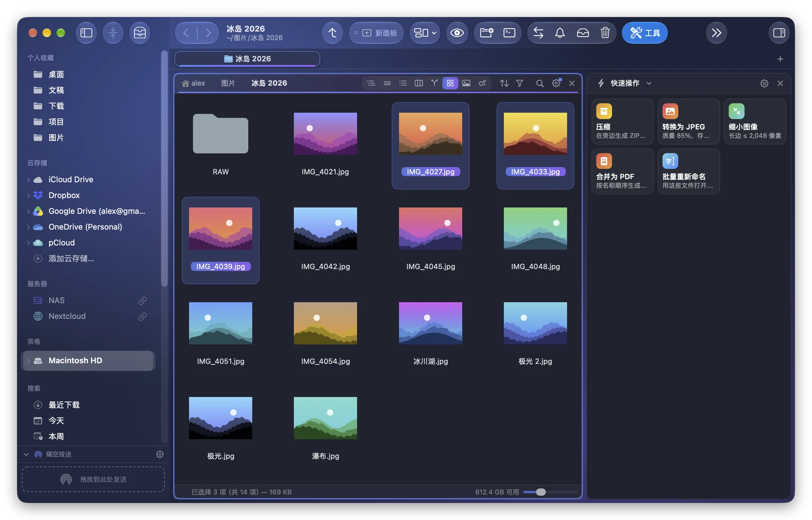Switch to compact list view icon
This screenshot has height=520, width=812.
(387, 83)
